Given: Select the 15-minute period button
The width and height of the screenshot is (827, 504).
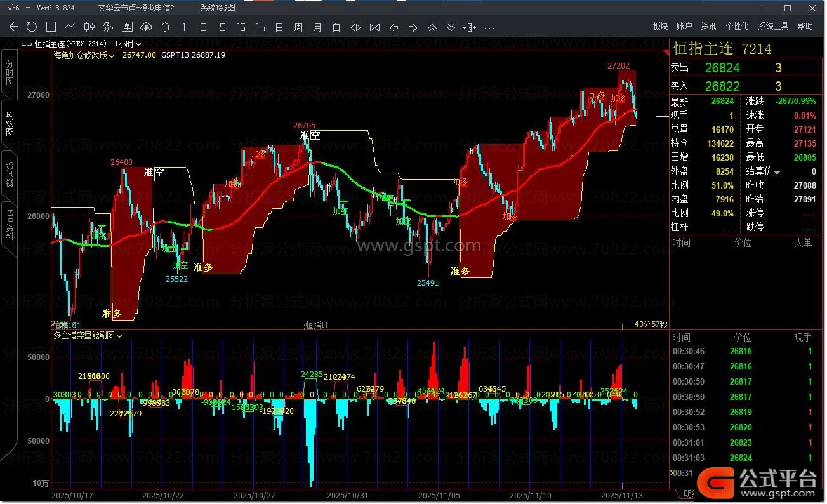Looking at the screenshot, I should pyautogui.click(x=241, y=27).
